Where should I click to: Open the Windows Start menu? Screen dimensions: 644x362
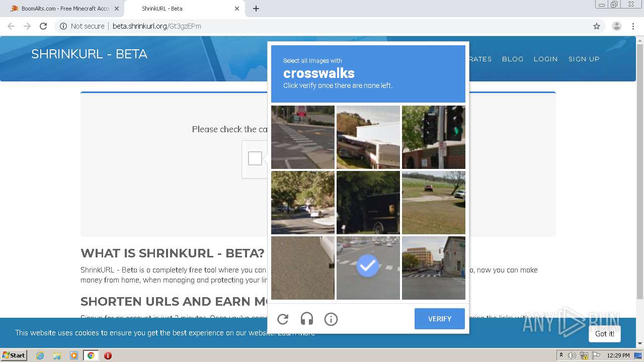coord(14,355)
